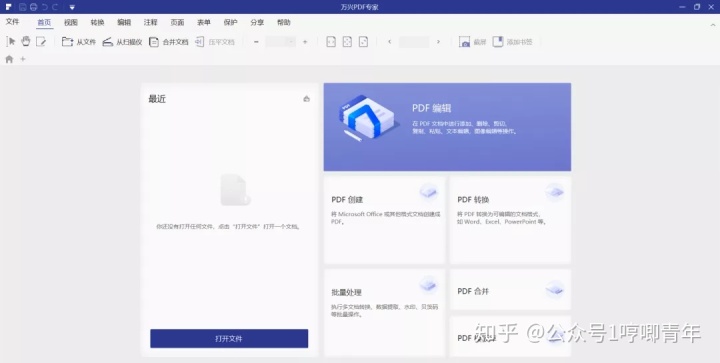Viewport: 720px width, 363px height.
Task: Click 从扫描仪 create from scanner
Action: 122,42
